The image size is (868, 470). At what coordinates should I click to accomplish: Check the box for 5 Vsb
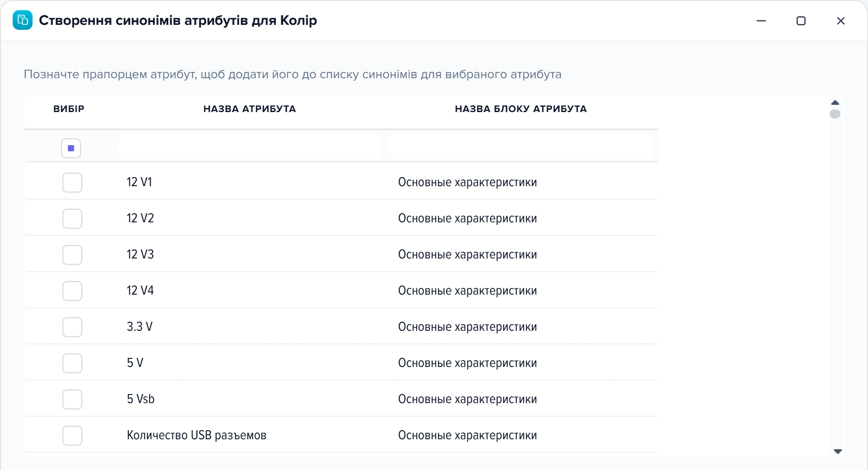pos(72,399)
